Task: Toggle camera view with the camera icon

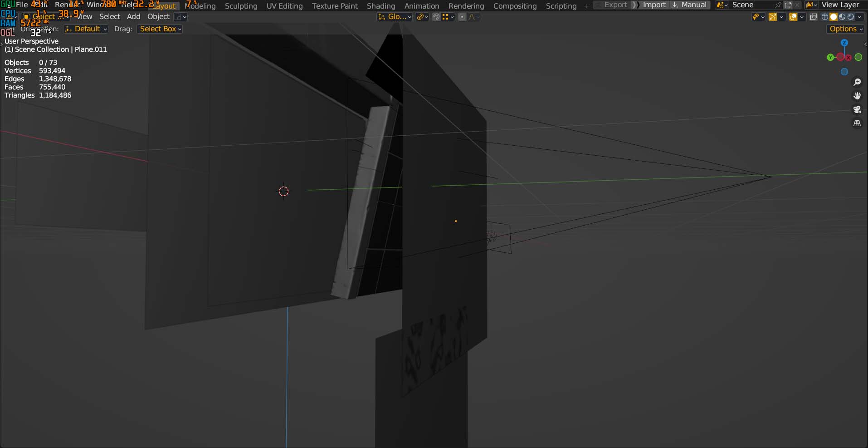Action: (857, 109)
